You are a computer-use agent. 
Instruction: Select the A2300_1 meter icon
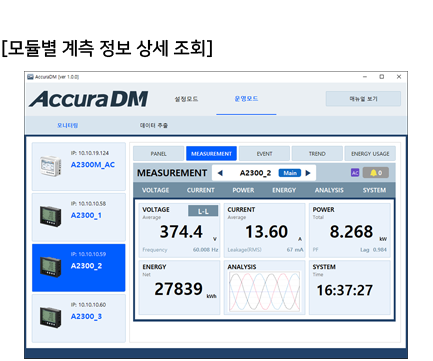[51, 216]
